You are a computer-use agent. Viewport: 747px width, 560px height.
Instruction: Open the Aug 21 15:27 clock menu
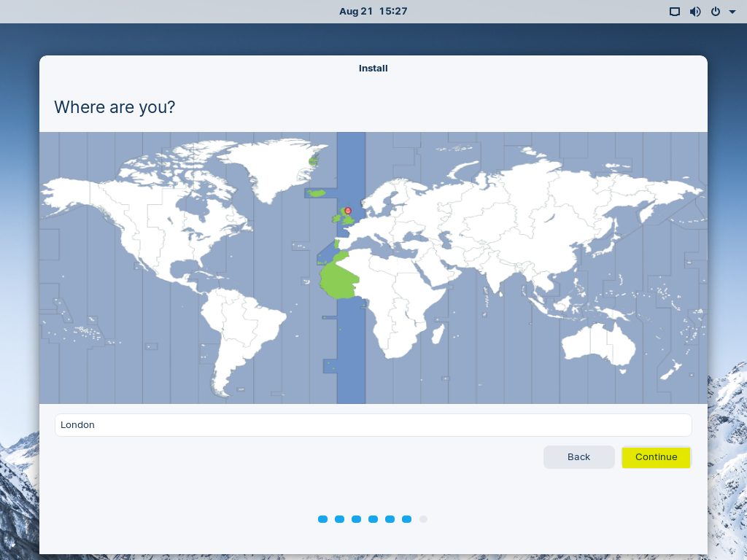pyautogui.click(x=373, y=12)
